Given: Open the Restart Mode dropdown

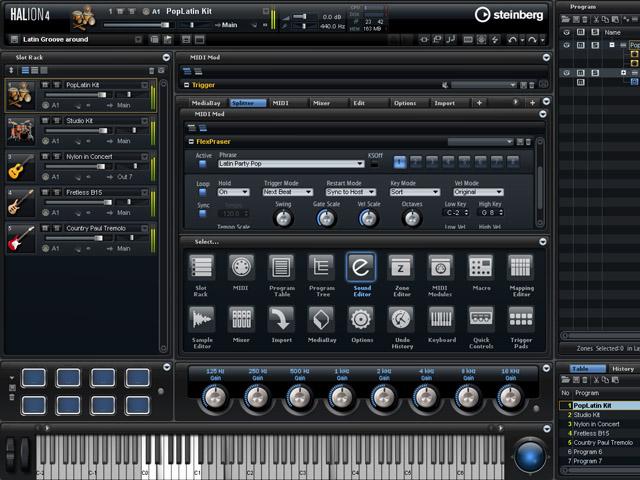Looking at the screenshot, I should point(351,192).
